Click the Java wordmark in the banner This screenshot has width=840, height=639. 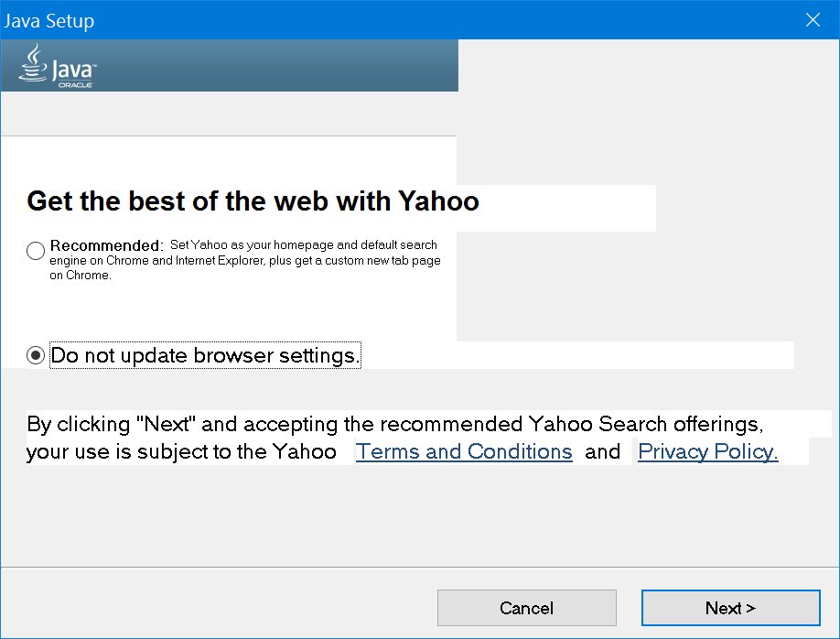point(72,68)
